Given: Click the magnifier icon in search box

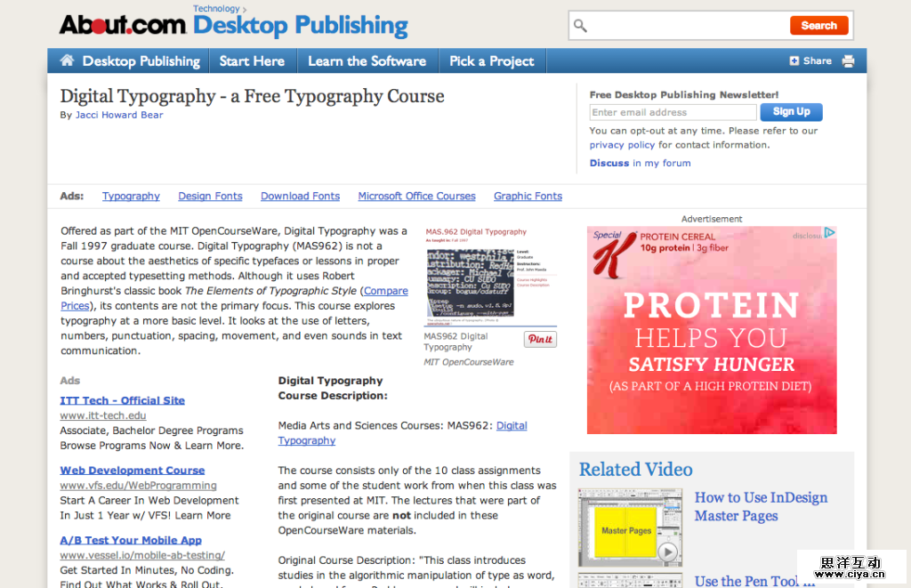Looking at the screenshot, I should coord(580,26).
